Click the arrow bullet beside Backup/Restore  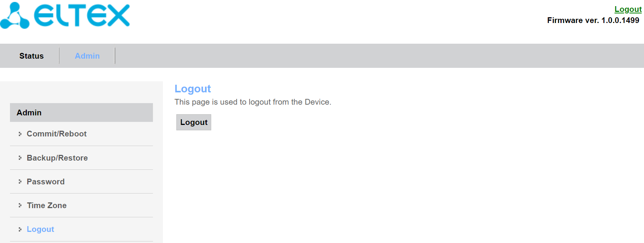(20, 158)
